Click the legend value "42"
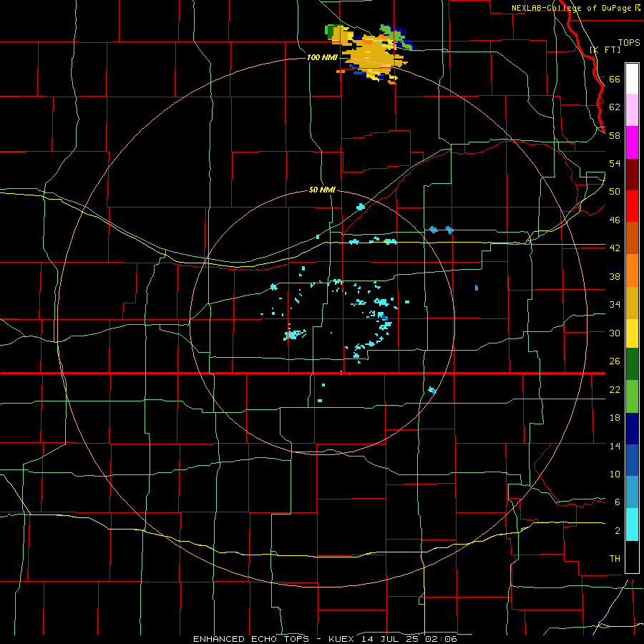This screenshot has width=644, height=644. click(x=615, y=248)
